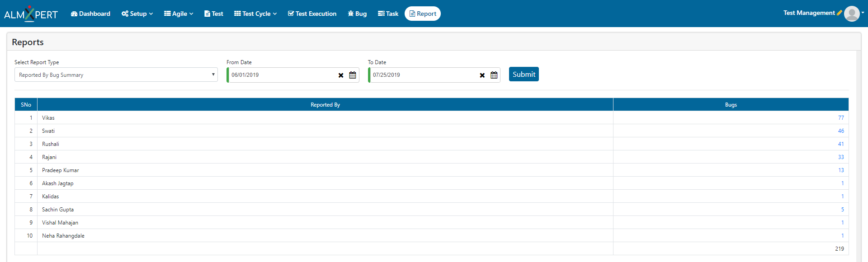868x262 pixels.
Task: Open the Dashboard page
Action: (x=90, y=14)
